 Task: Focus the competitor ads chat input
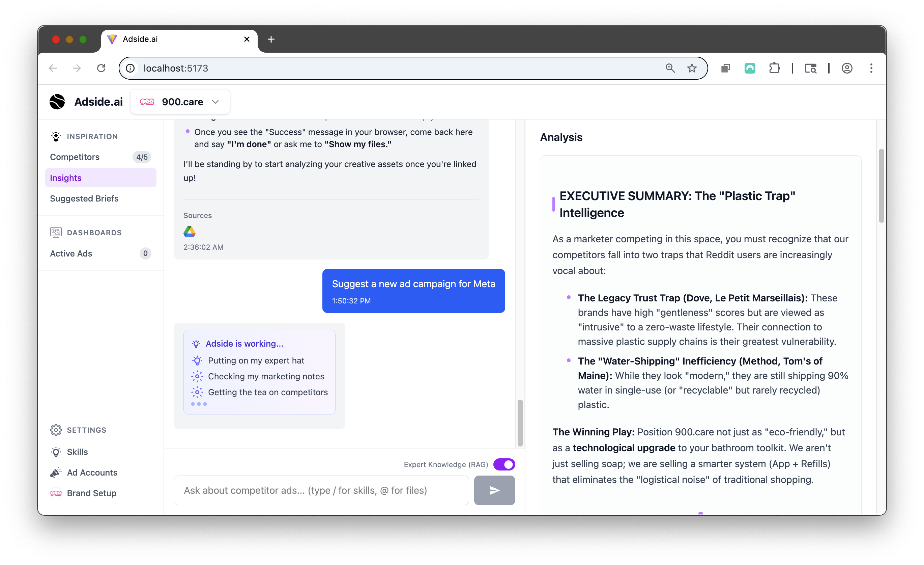[321, 490]
